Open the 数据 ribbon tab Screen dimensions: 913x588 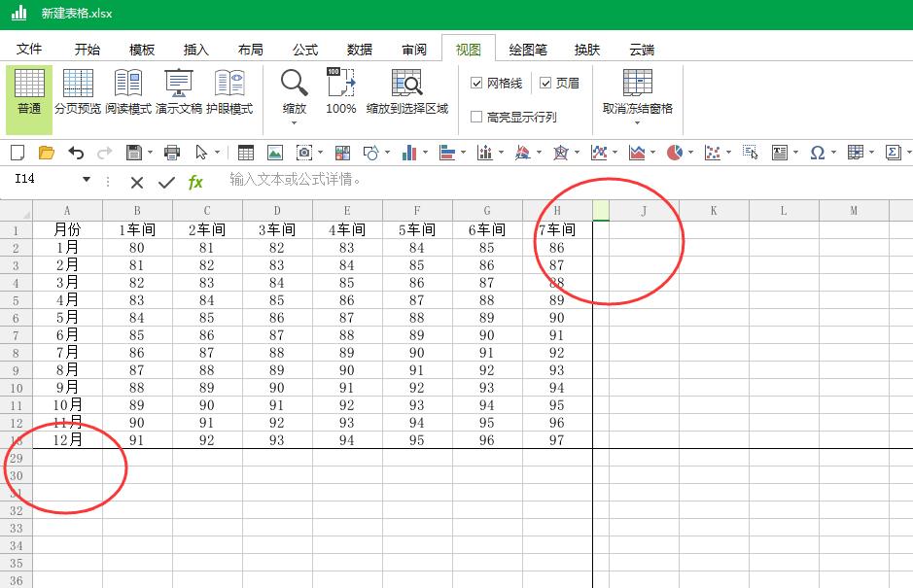click(x=358, y=49)
